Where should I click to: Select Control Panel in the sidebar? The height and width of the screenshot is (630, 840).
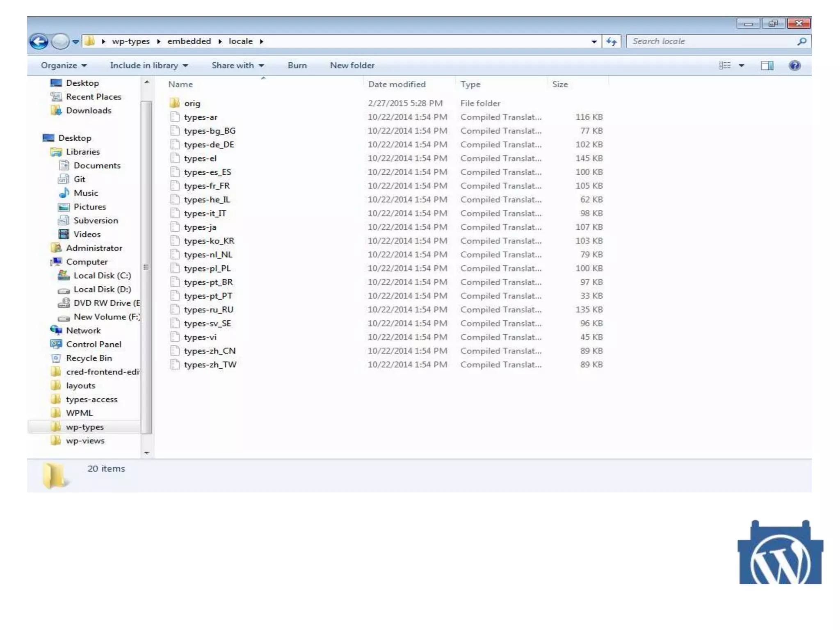(94, 345)
